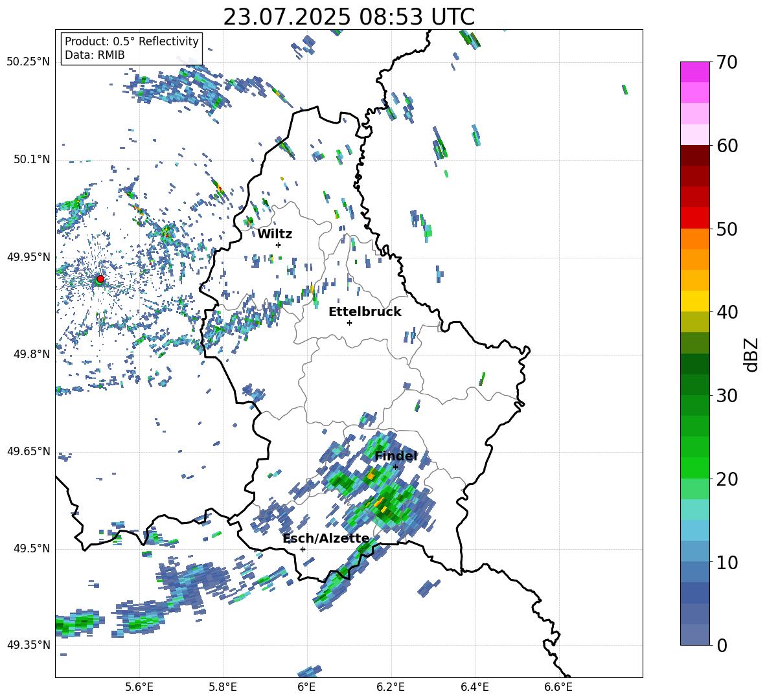The height and width of the screenshot is (700, 767).
Task: Click the 50.25°N latitude label
Action: [x=29, y=62]
